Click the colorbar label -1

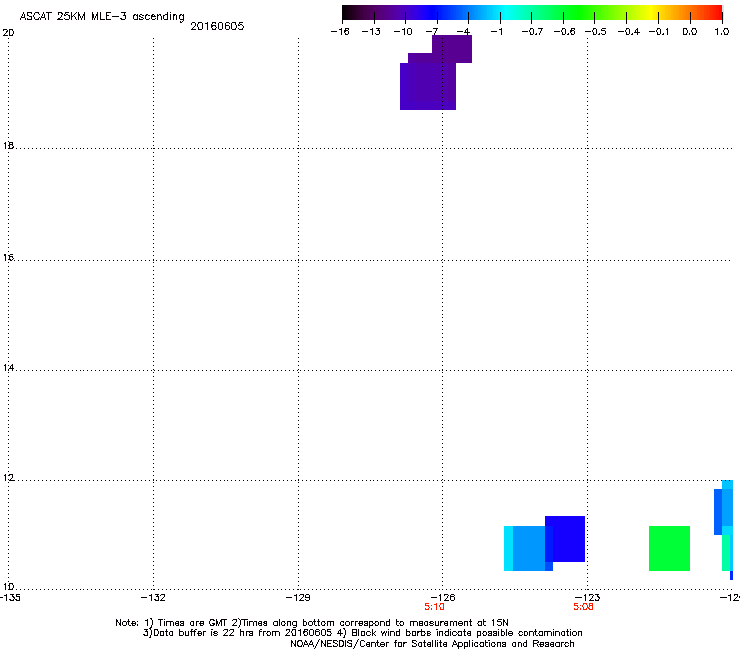(496, 32)
